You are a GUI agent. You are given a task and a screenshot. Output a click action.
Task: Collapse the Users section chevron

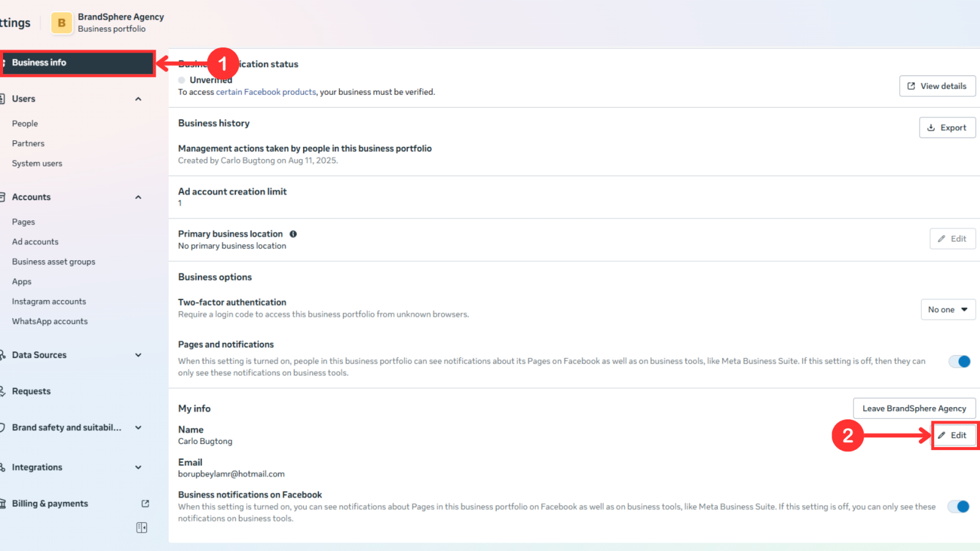tap(138, 99)
